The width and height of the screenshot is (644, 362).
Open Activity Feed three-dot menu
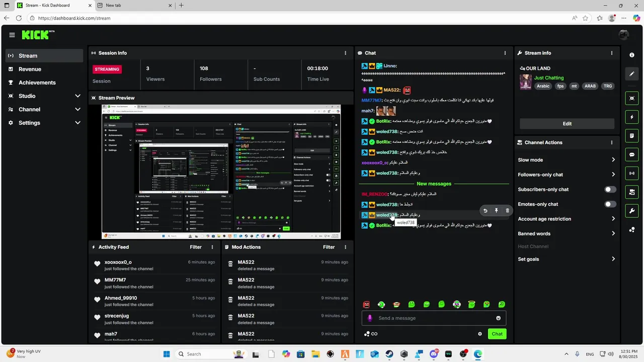pyautogui.click(x=212, y=247)
